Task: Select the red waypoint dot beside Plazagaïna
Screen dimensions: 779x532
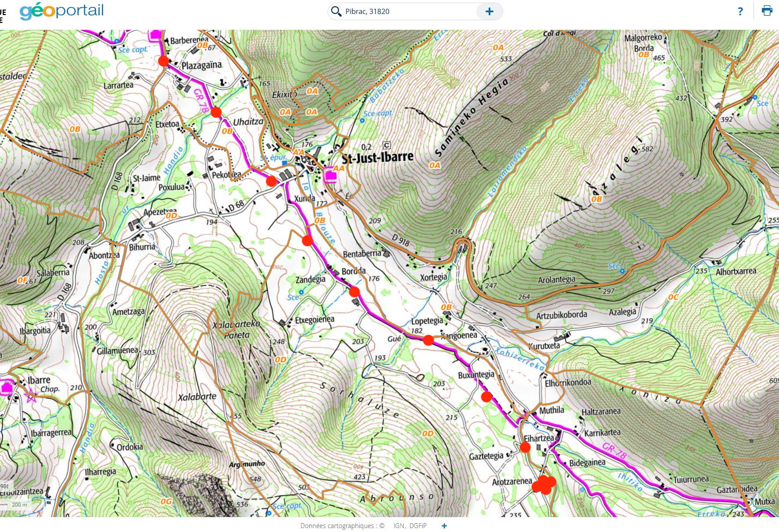Action: pyautogui.click(x=164, y=61)
